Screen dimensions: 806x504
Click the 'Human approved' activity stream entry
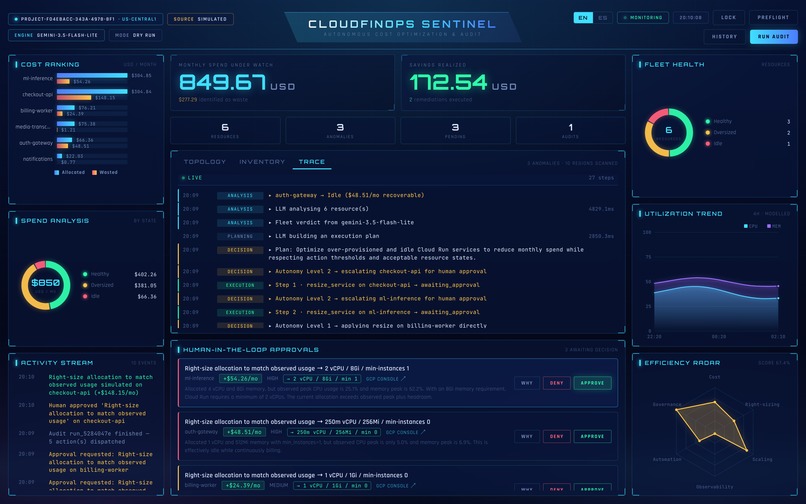[x=86, y=413]
